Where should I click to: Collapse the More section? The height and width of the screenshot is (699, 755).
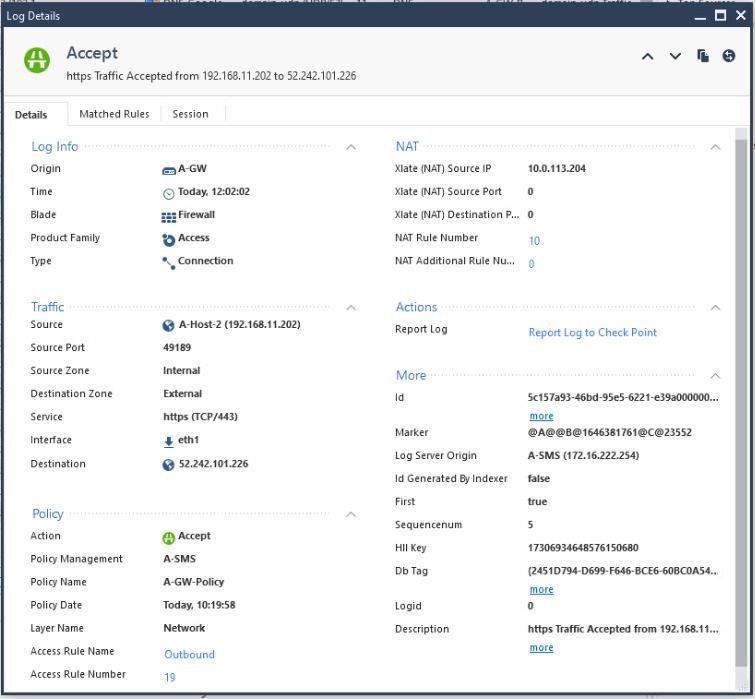pos(715,375)
